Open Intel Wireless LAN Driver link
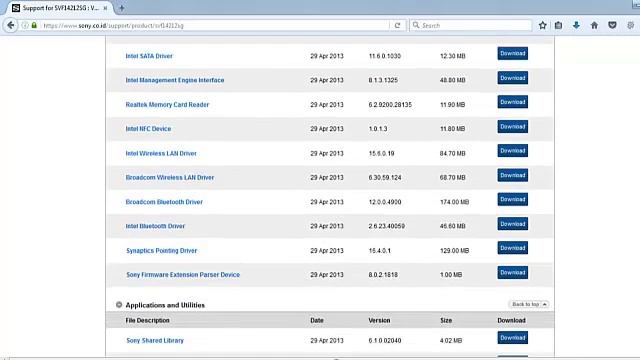 [161, 153]
